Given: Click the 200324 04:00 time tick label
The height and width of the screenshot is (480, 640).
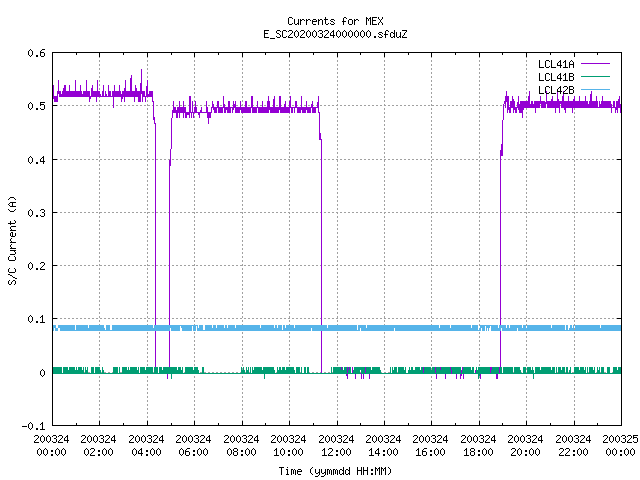Looking at the screenshot, I should point(146,446).
